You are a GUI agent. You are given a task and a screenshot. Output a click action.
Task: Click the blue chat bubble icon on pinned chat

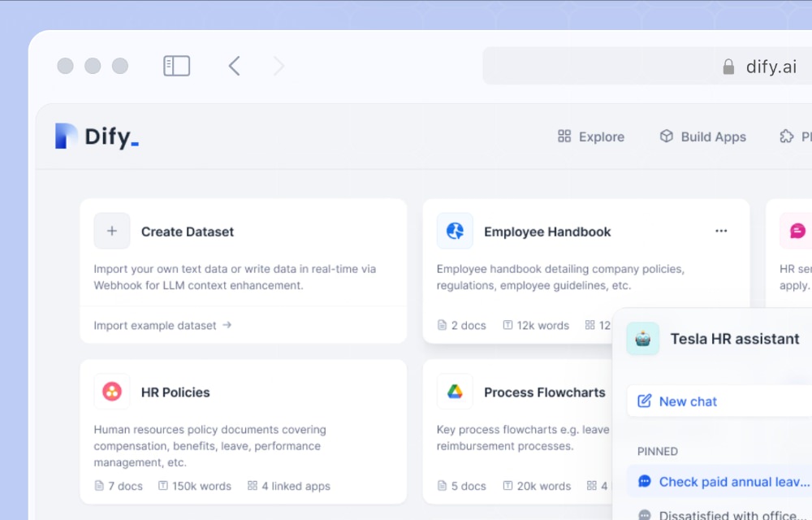(x=644, y=481)
